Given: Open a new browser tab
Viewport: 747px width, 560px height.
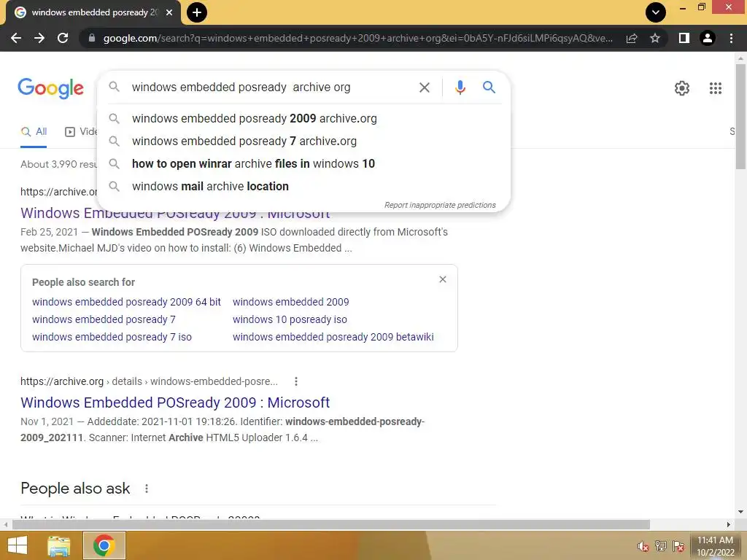Looking at the screenshot, I should (197, 12).
